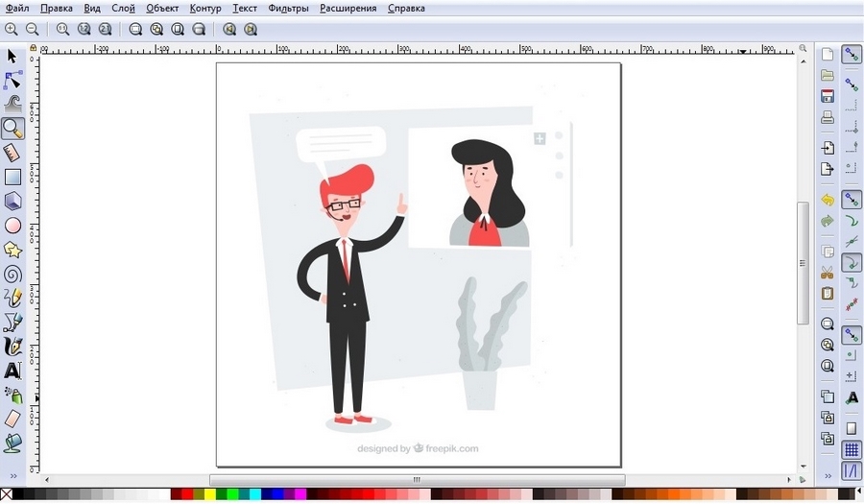
Task: Select the Tweak objects tool
Action: [12, 103]
